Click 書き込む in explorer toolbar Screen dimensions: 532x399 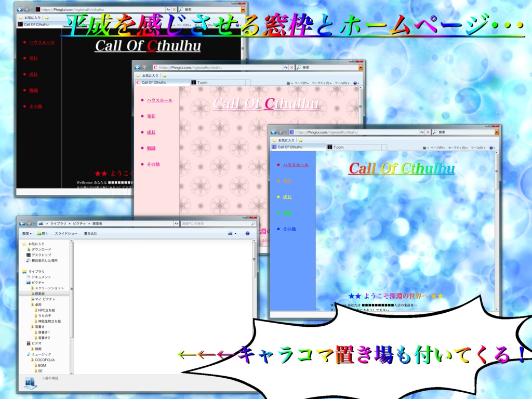tap(90, 233)
